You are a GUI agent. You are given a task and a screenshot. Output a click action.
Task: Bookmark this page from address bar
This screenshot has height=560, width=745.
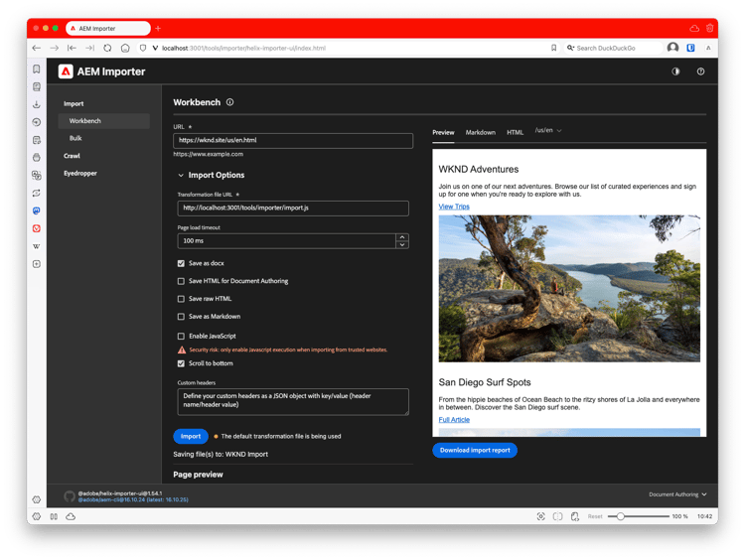(x=553, y=48)
